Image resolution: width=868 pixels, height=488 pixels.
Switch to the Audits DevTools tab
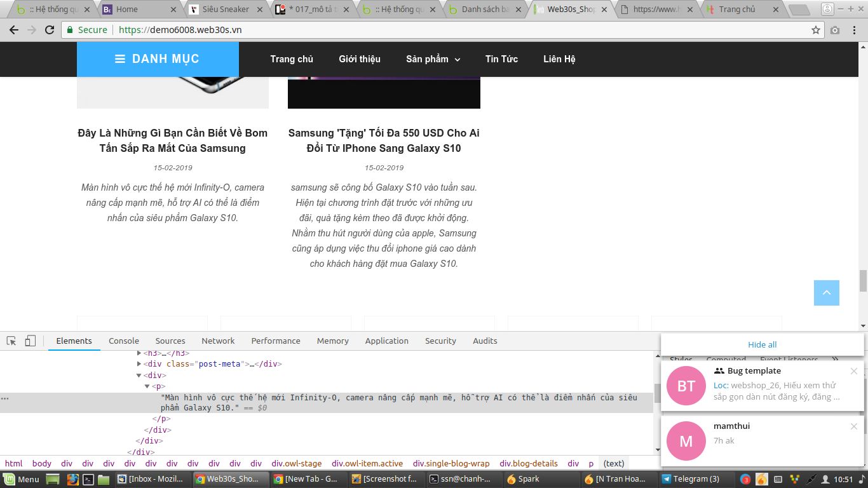(x=485, y=341)
